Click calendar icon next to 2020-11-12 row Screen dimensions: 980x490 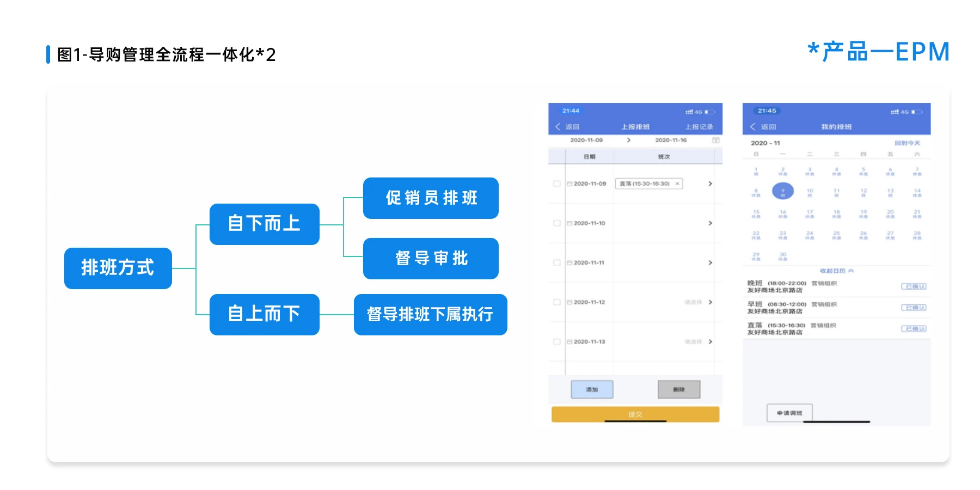[569, 302]
